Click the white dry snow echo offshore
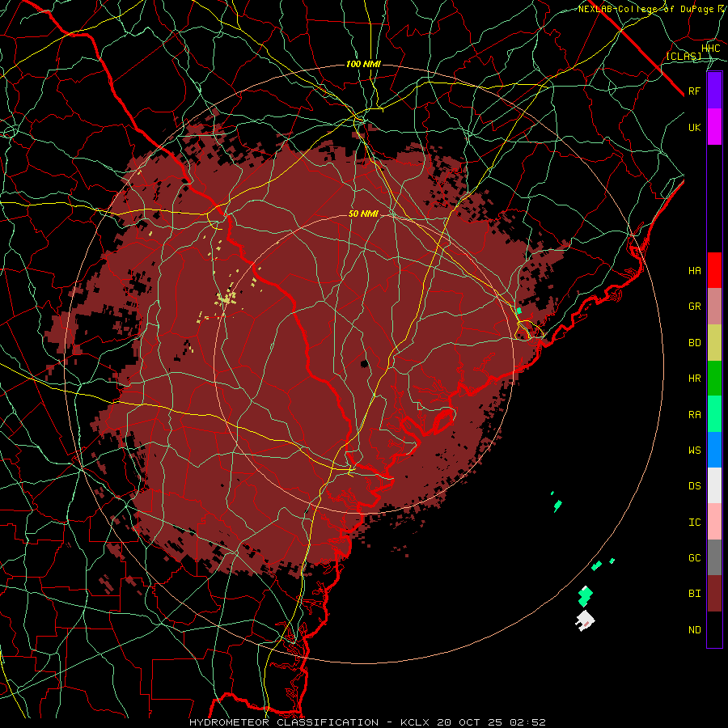This screenshot has width=728, height=728. coord(585,620)
